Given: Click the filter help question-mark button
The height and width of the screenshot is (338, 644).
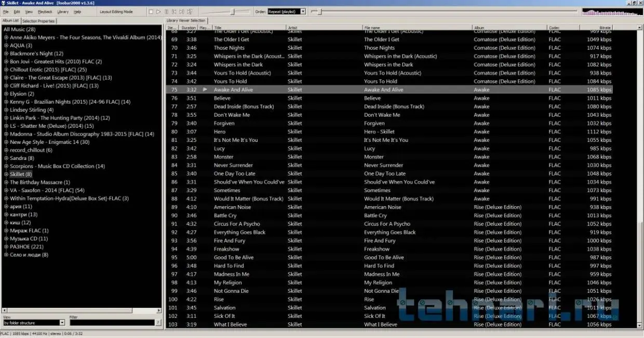Looking at the screenshot, I should pyautogui.click(x=158, y=322).
